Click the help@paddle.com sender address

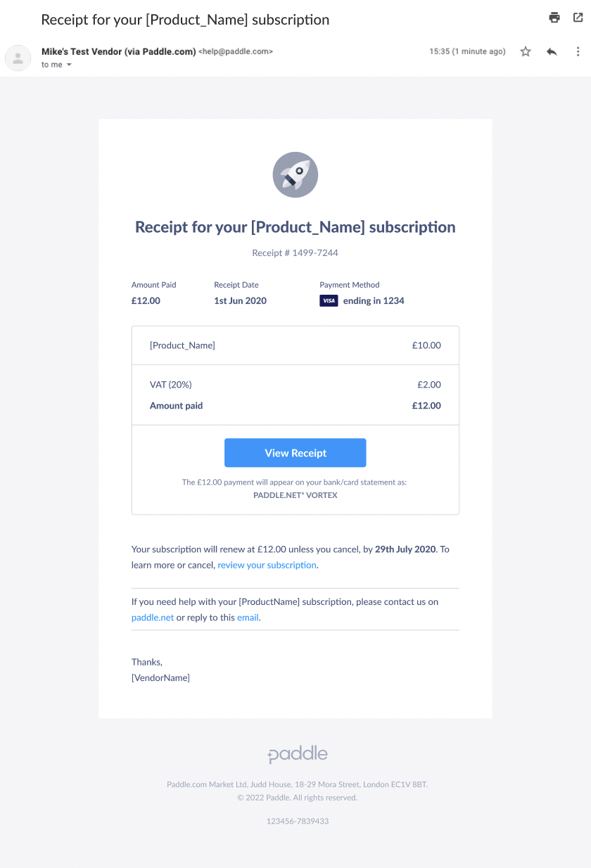point(236,51)
